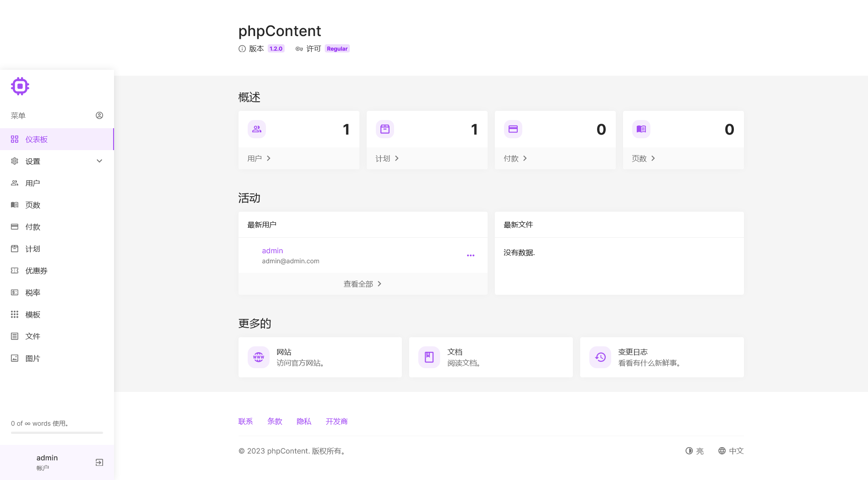Click the pages book icon in the 概述 section

tap(641, 129)
